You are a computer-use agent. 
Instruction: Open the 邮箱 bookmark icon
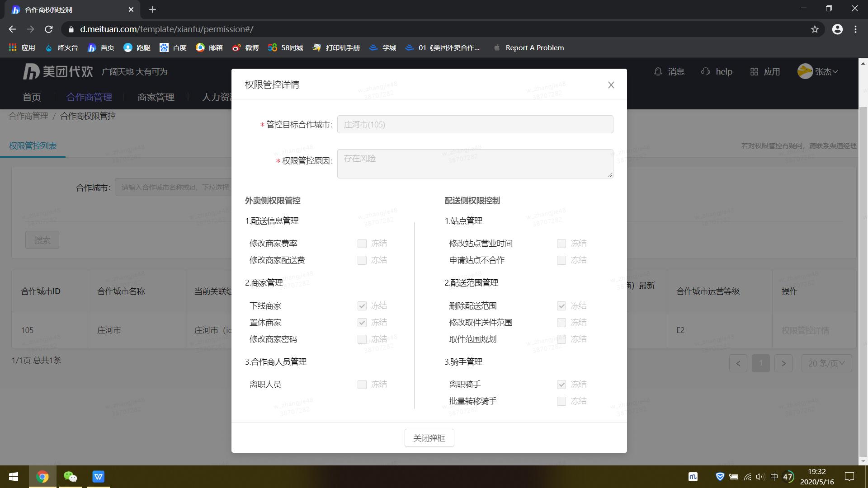(200, 47)
